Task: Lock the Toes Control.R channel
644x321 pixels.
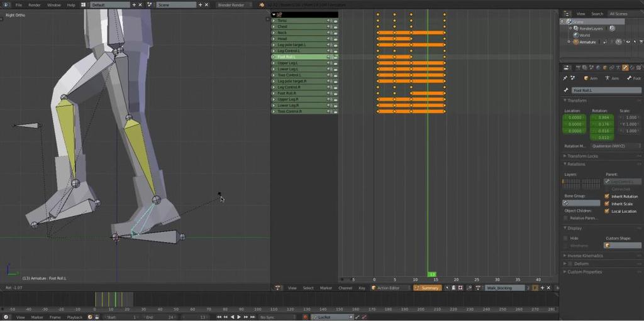Action: click(x=335, y=112)
